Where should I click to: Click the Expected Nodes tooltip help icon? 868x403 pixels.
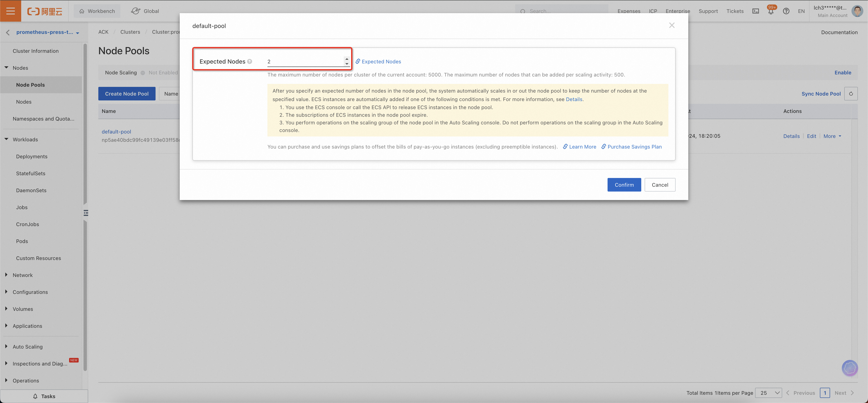[x=250, y=61]
